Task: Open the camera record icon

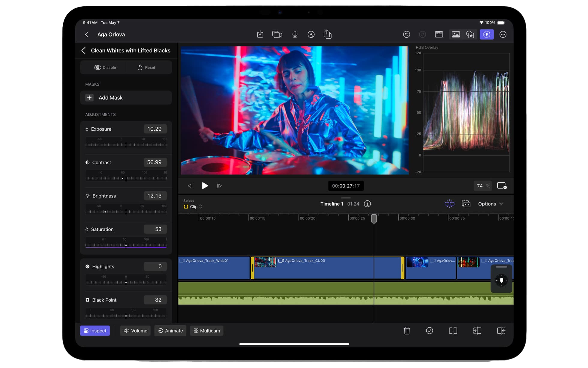Action: 277,34
